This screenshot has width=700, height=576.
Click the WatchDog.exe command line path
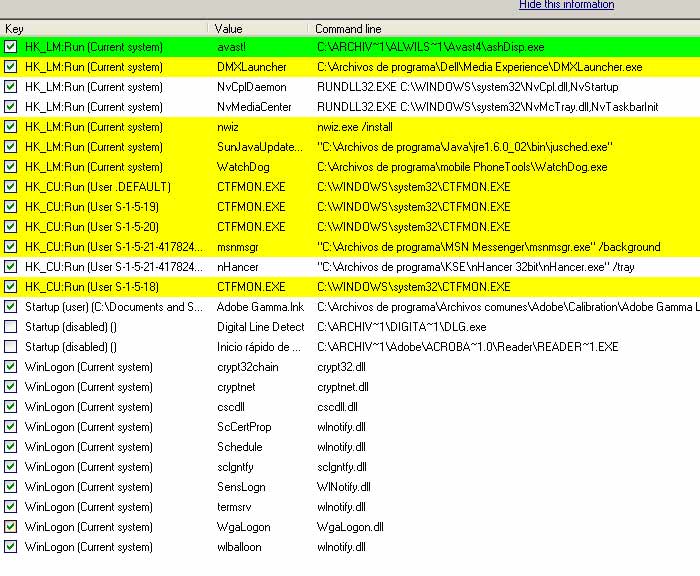point(462,167)
